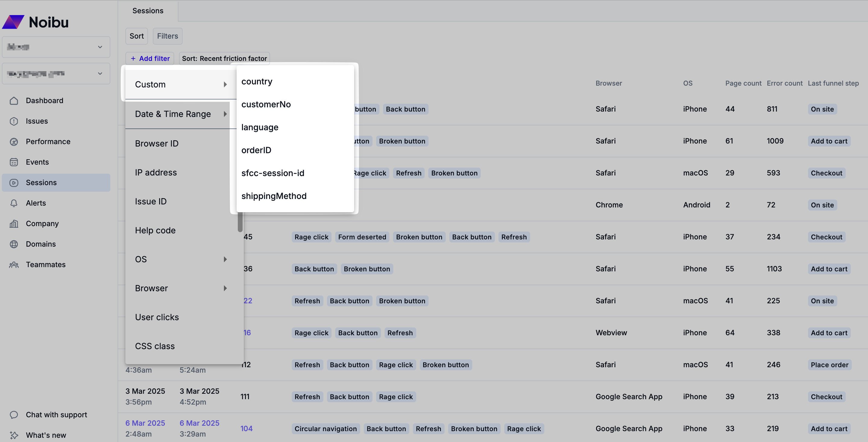The image size is (868, 442).
Task: Click the filter menu scrollbar thumb
Action: [240, 223]
